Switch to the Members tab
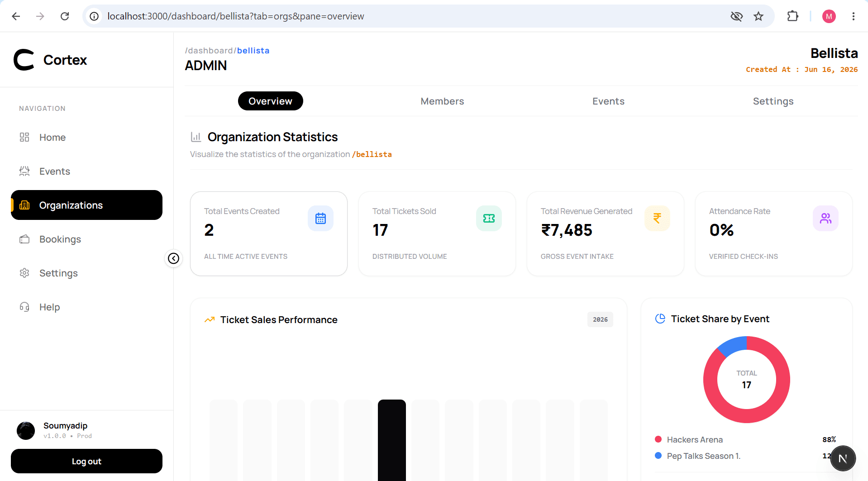 442,101
